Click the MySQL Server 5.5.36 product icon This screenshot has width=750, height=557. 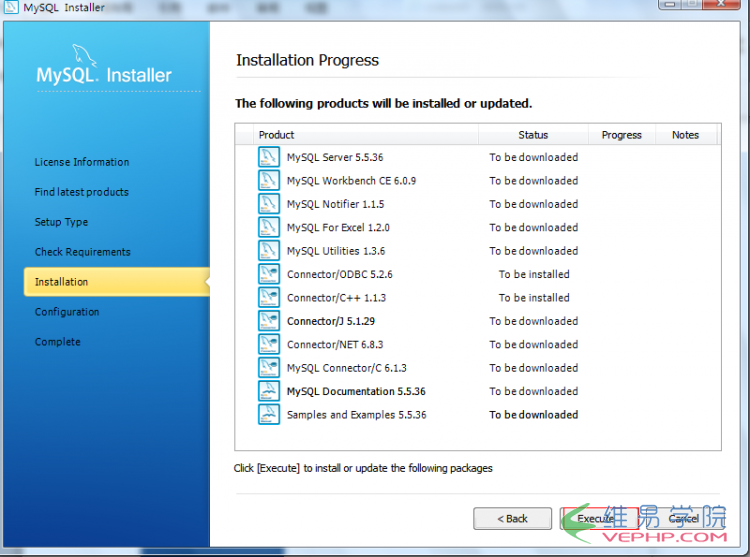point(269,157)
